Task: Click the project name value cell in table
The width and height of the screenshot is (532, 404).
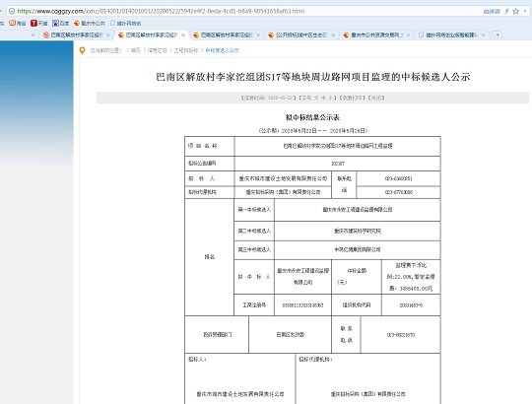Action: (x=338, y=146)
